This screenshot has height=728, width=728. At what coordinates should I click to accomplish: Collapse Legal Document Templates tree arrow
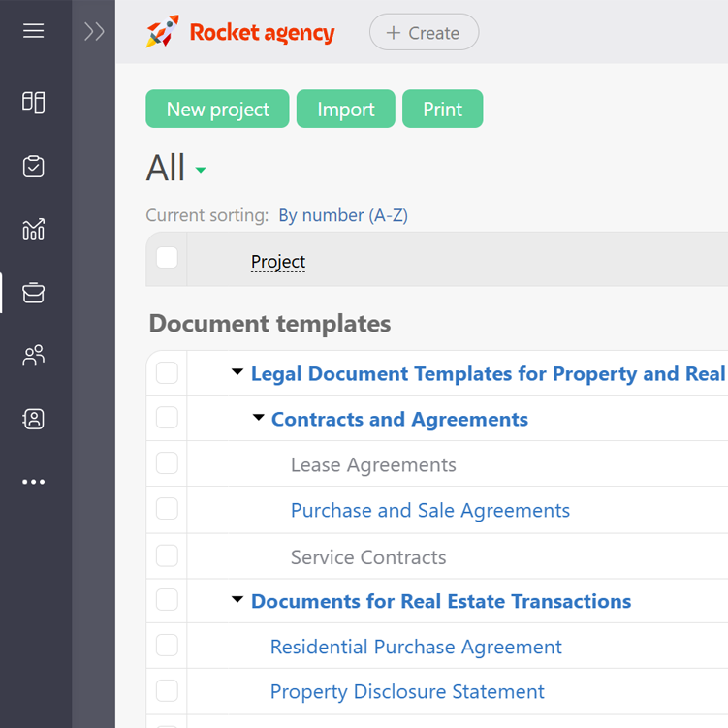click(x=237, y=371)
